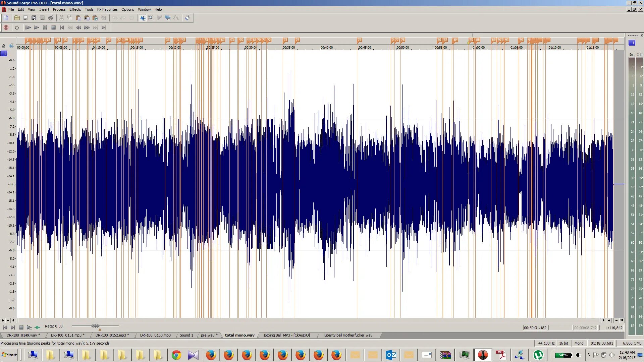Click marker 75 on the timeline ruler

[x=359, y=40]
